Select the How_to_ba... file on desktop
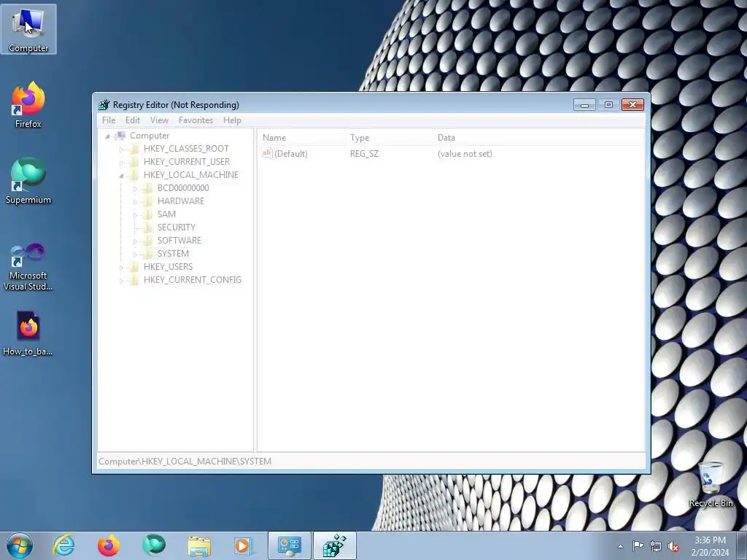The image size is (747, 560). point(28,333)
